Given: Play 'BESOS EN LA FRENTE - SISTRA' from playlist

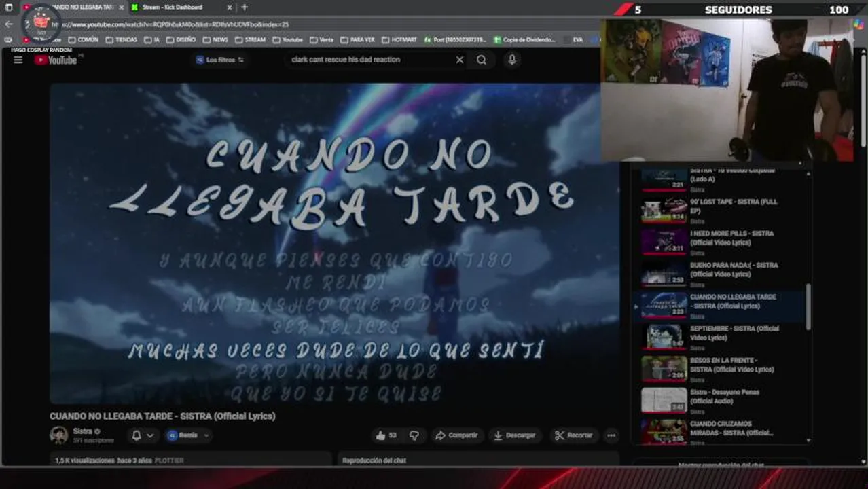Looking at the screenshot, I should point(721,369).
